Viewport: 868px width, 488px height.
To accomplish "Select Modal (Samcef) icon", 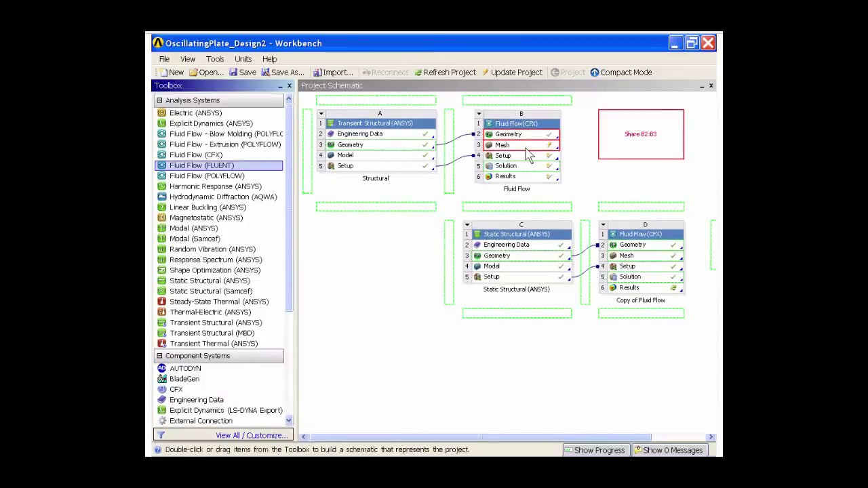I will pyautogui.click(x=161, y=239).
